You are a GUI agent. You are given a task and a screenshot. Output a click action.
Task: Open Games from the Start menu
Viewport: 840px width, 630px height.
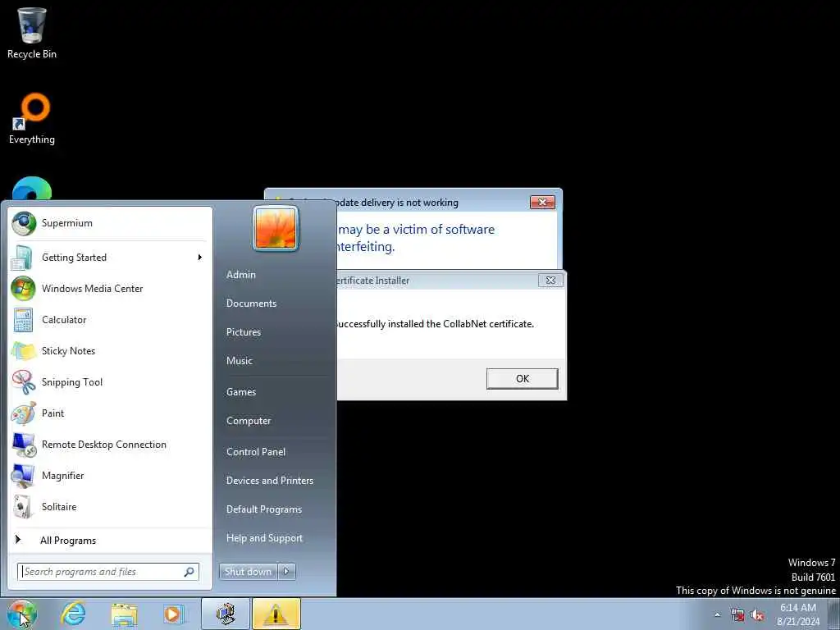(242, 392)
